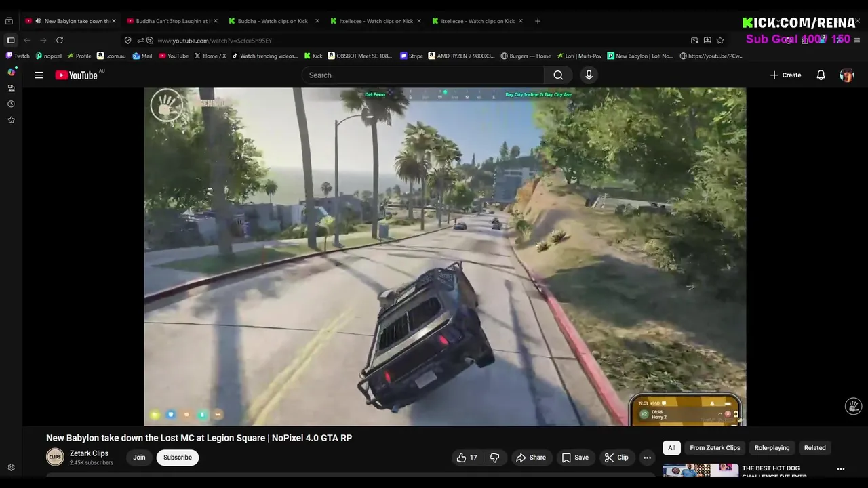Open sidebar bookmarks star icon
Image resolution: width=868 pixels, height=488 pixels.
click(11, 120)
